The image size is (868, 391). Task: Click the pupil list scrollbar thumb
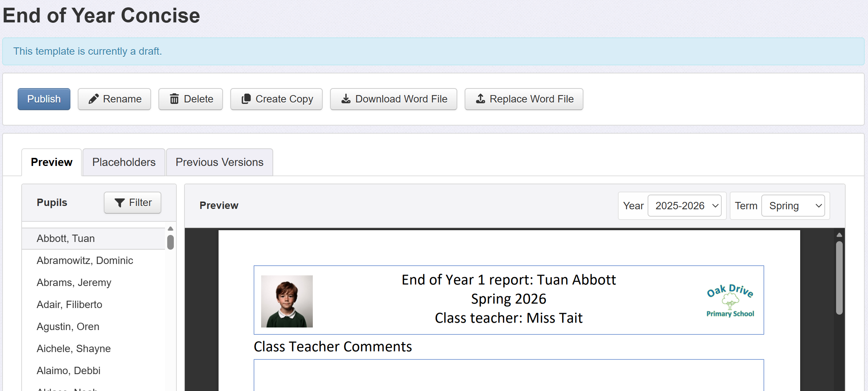tap(171, 242)
